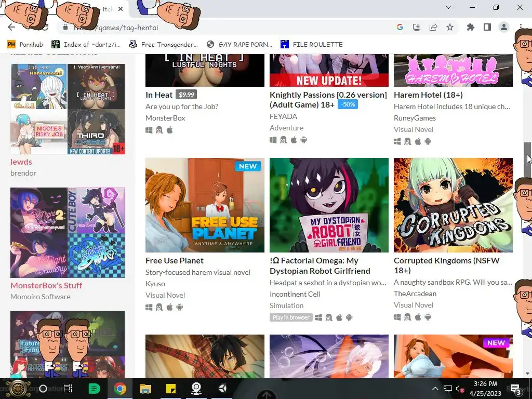This screenshot has height=399, width=532.
Task: Click Linux icon under In Heat
Action: pos(159,130)
